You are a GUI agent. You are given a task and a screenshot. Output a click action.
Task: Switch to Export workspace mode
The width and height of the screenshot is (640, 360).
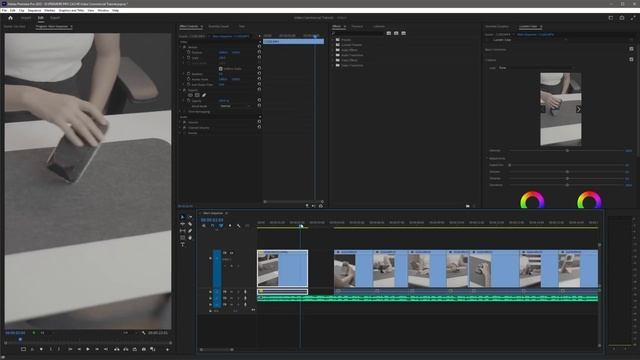pos(55,18)
